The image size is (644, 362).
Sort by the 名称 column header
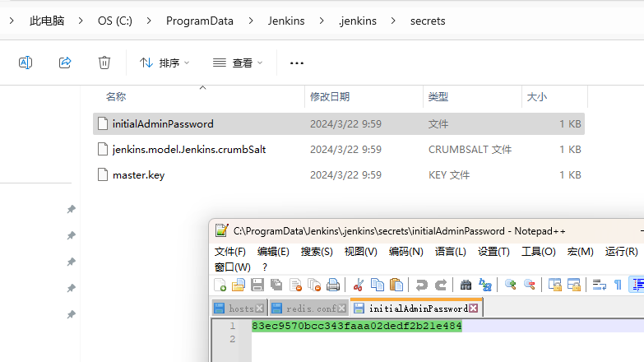(x=116, y=96)
